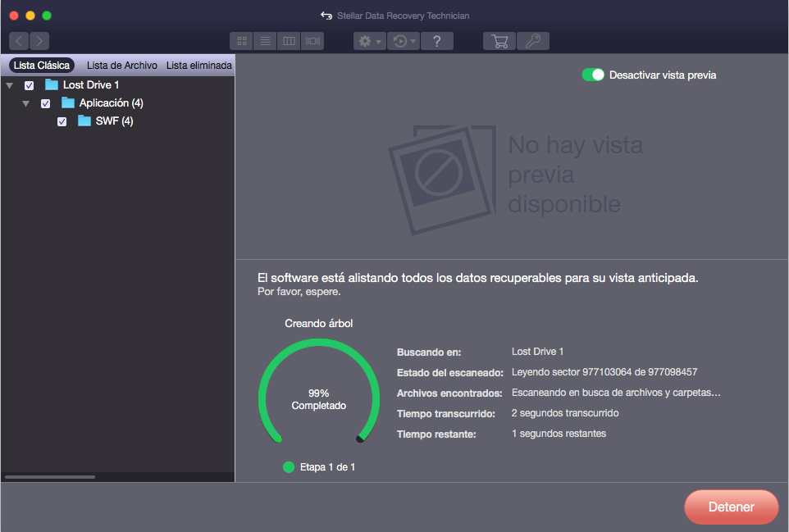Open the gear settings dropdown
Screen dimensions: 789x532
point(369,41)
